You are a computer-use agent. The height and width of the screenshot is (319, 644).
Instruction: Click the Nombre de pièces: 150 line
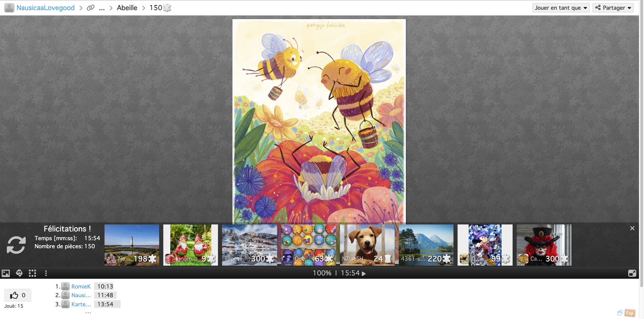pyautogui.click(x=65, y=246)
